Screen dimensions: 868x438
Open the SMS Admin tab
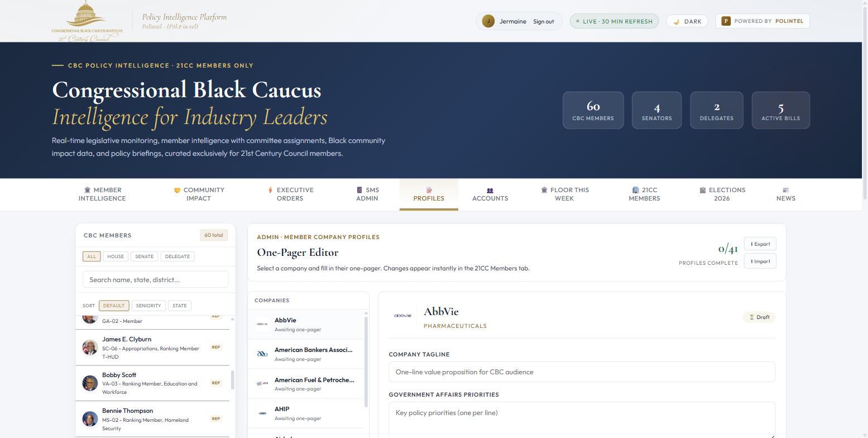click(x=367, y=194)
